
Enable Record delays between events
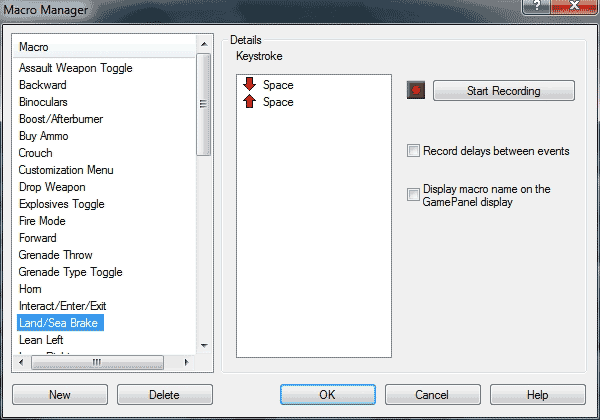coord(413,151)
